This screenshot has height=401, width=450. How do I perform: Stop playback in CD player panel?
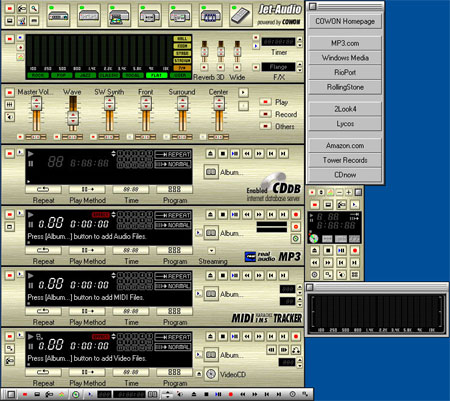223,153
